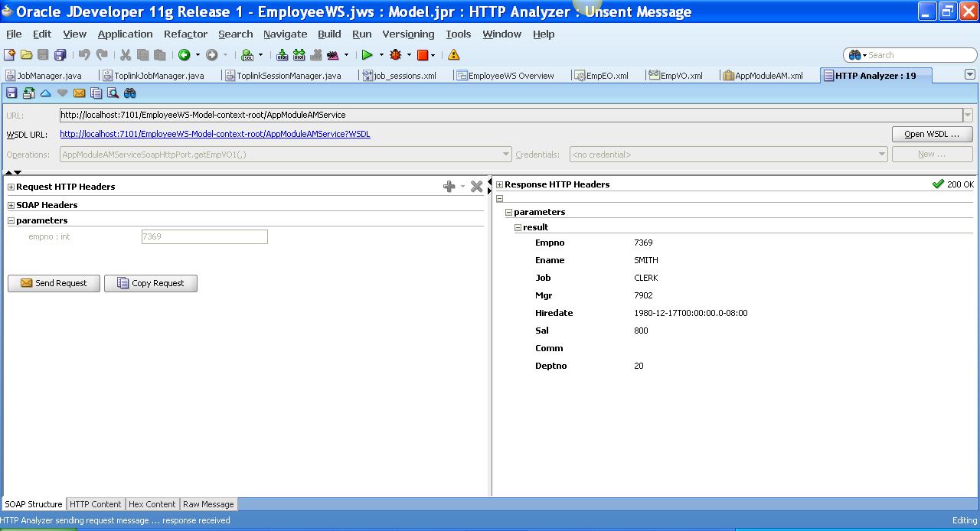Open the AppModuleAMService?WSDL link
This screenshot has height=531, width=980.
point(215,134)
